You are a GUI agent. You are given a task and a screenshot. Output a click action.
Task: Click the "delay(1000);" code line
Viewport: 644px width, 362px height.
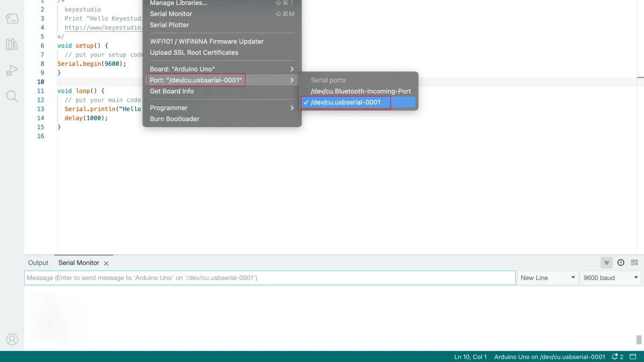point(86,118)
